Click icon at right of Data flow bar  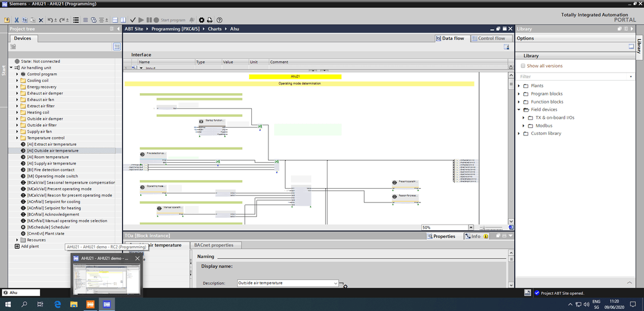pos(507,47)
